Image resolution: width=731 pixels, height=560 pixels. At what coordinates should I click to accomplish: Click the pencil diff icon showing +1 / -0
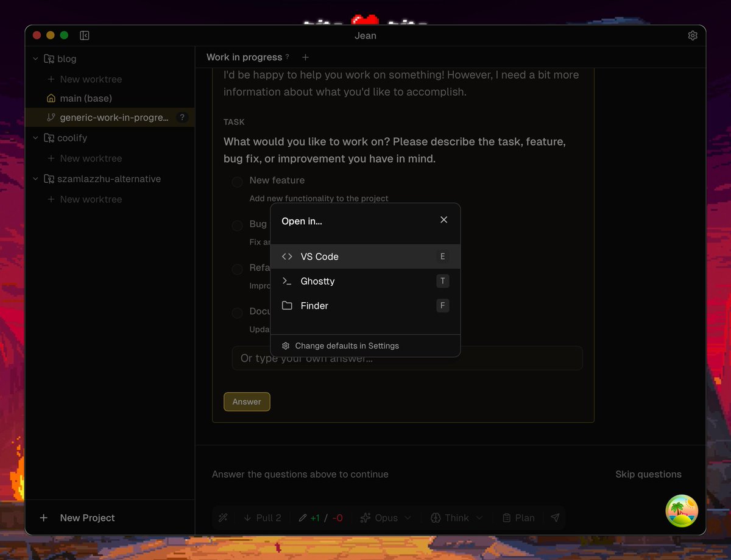(303, 518)
